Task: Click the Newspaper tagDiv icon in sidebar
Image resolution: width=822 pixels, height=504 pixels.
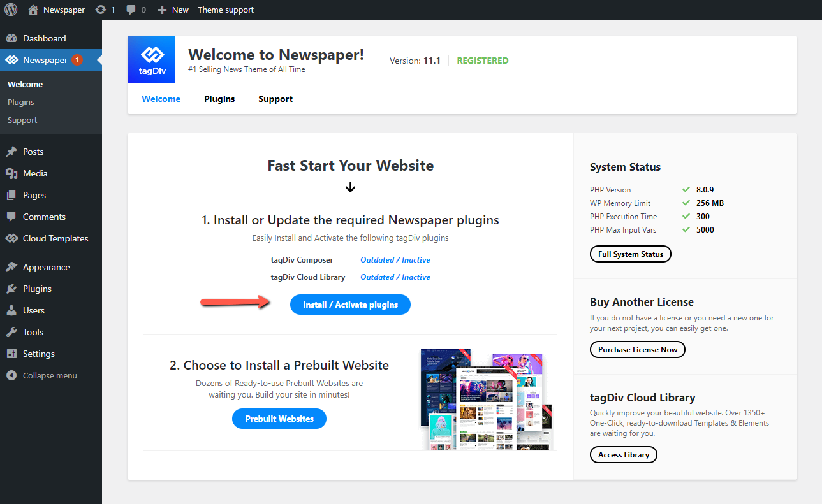Action: [11, 60]
